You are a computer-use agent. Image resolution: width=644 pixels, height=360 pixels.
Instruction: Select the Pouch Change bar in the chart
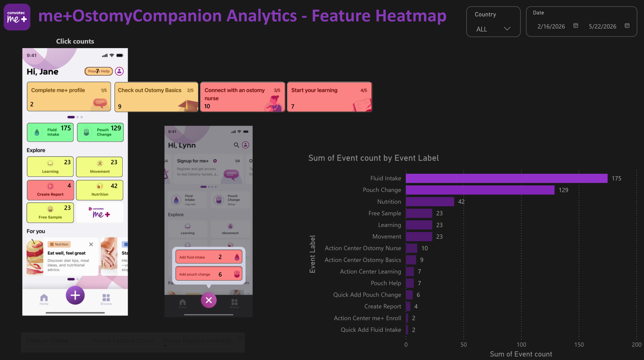point(480,190)
